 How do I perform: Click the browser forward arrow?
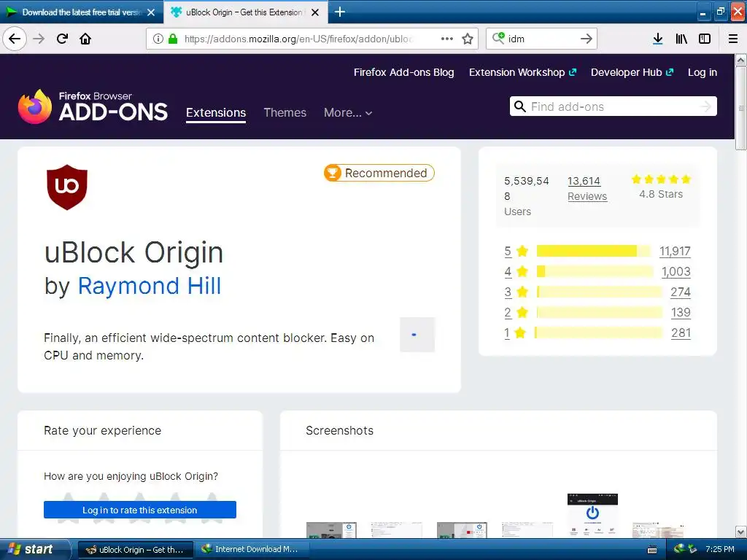click(39, 39)
